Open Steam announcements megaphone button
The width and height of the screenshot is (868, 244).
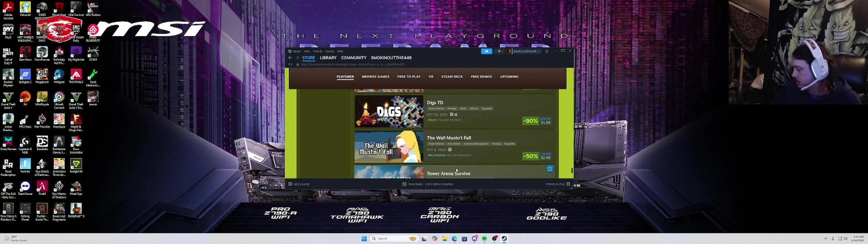pyautogui.click(x=486, y=51)
